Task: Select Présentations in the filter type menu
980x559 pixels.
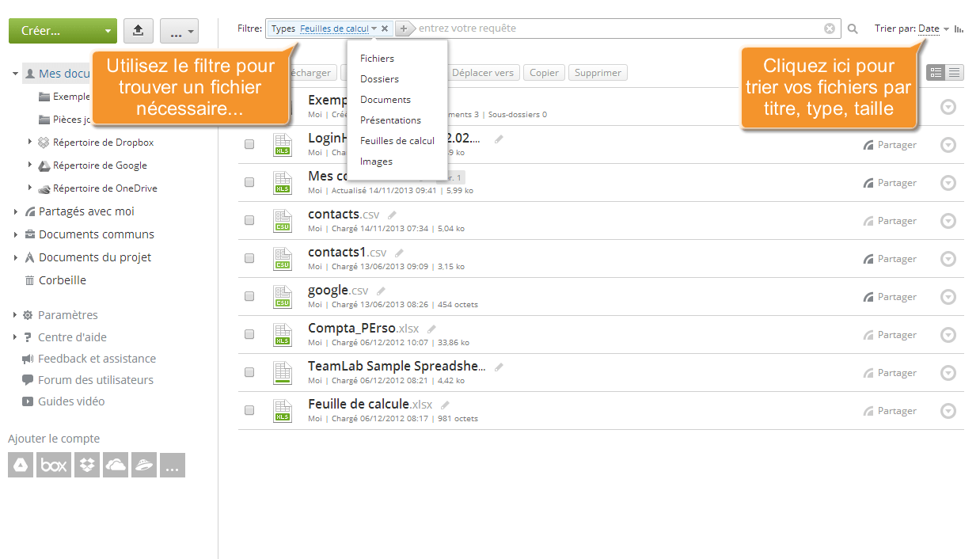Action: click(x=390, y=120)
